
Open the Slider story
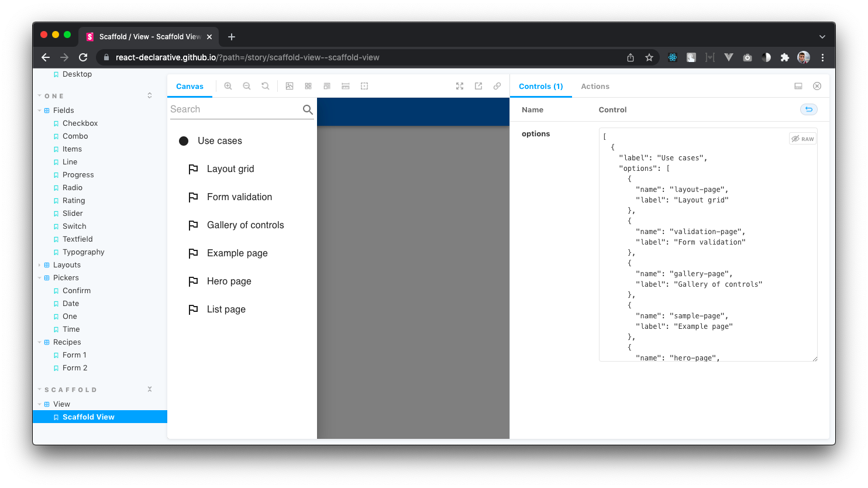tap(73, 214)
